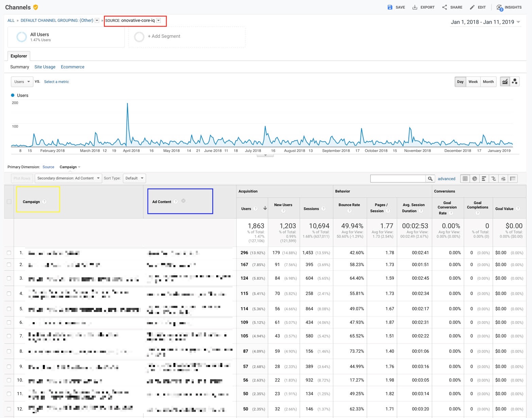
Task: Check the box for row 8
Action: [x=9, y=351]
